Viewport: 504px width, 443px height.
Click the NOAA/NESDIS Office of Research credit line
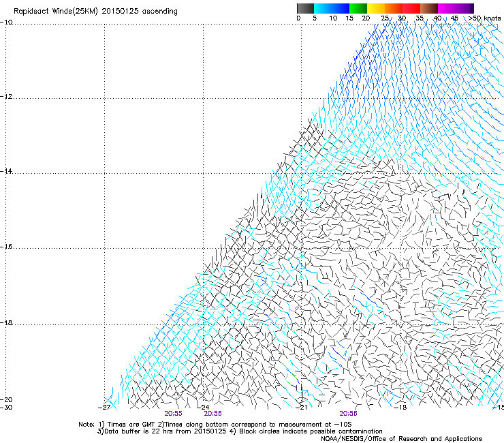pos(401,439)
